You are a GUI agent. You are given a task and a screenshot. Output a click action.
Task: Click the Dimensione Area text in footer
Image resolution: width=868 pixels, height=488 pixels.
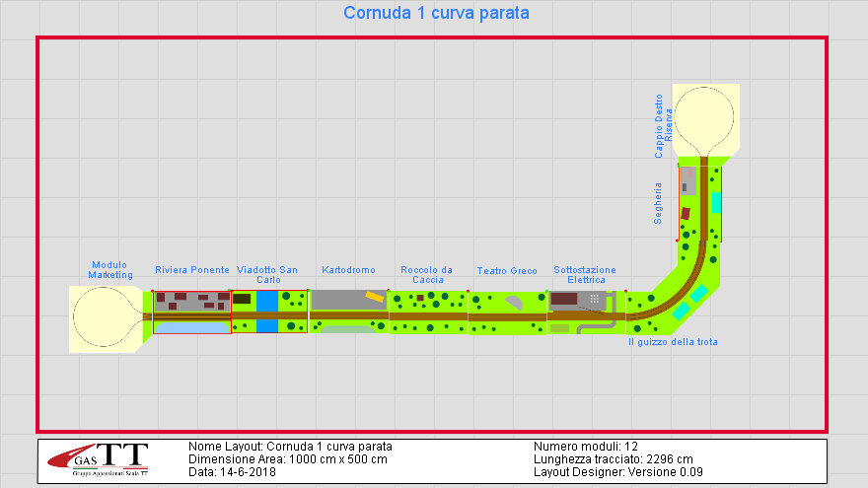tap(287, 458)
